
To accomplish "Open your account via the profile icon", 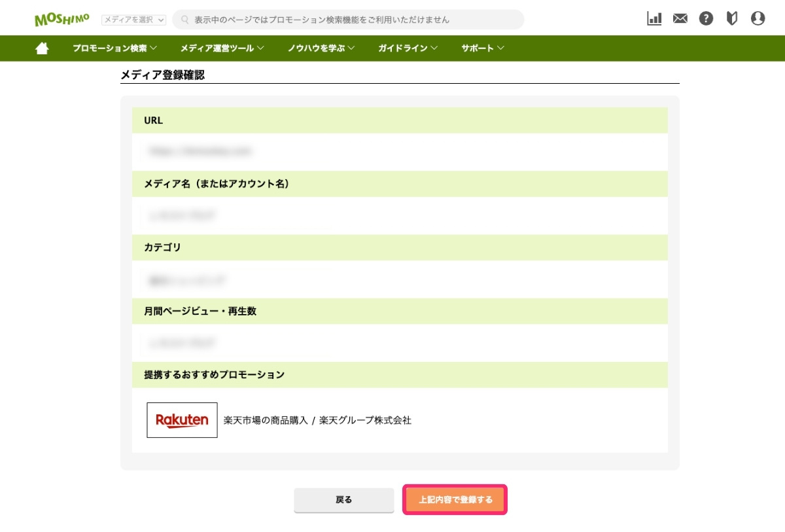I will pos(757,18).
